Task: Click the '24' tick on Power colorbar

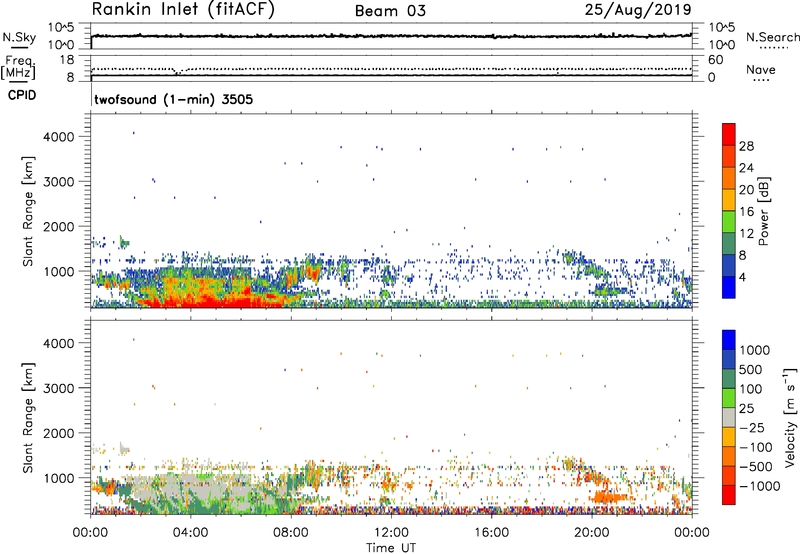Action: pyautogui.click(x=746, y=168)
